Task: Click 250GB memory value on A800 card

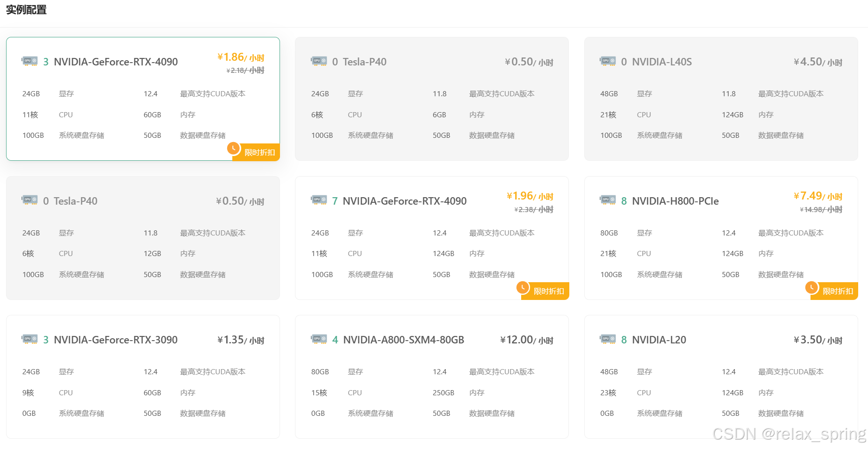Action: click(444, 392)
